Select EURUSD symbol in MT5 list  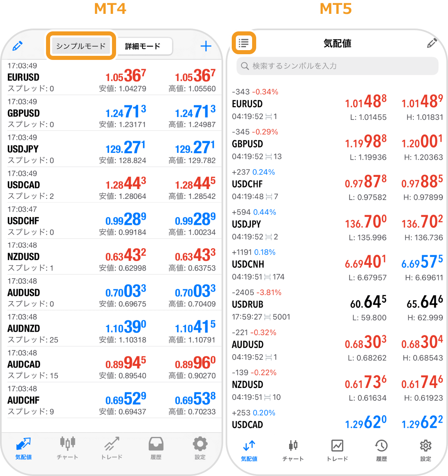[x=247, y=104]
